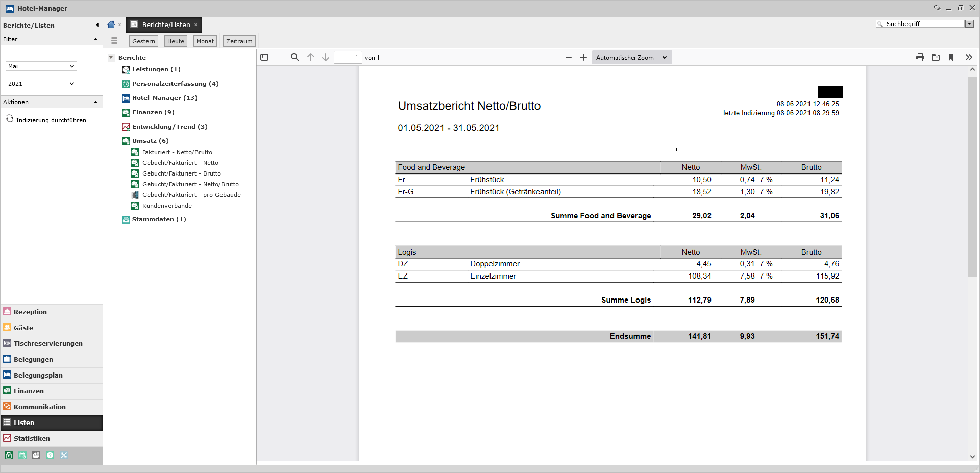Open the month dropdown showing Mai
Screen dimensions: 980x473
[x=41, y=66]
